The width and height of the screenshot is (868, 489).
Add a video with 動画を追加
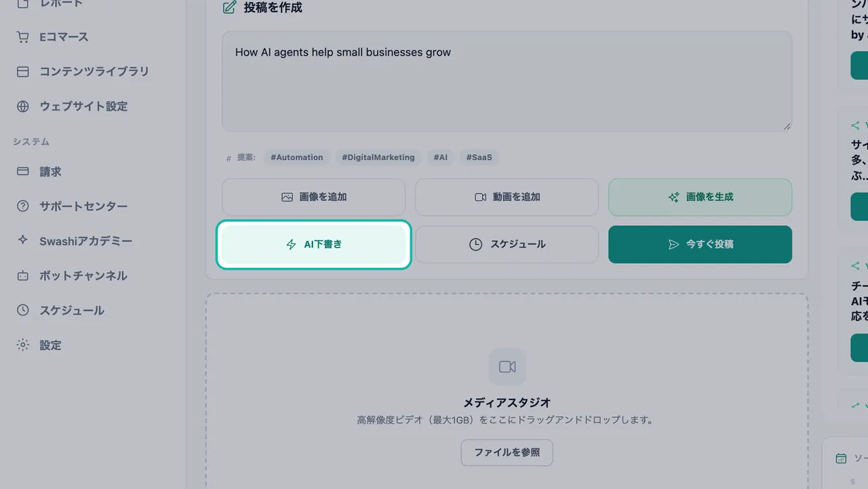pyautogui.click(x=507, y=197)
